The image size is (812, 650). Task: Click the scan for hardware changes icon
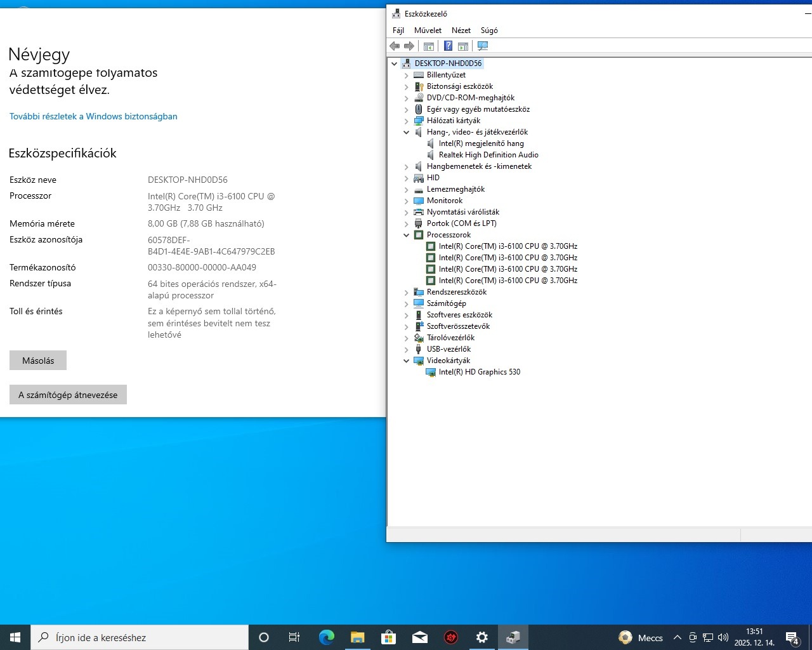(483, 46)
